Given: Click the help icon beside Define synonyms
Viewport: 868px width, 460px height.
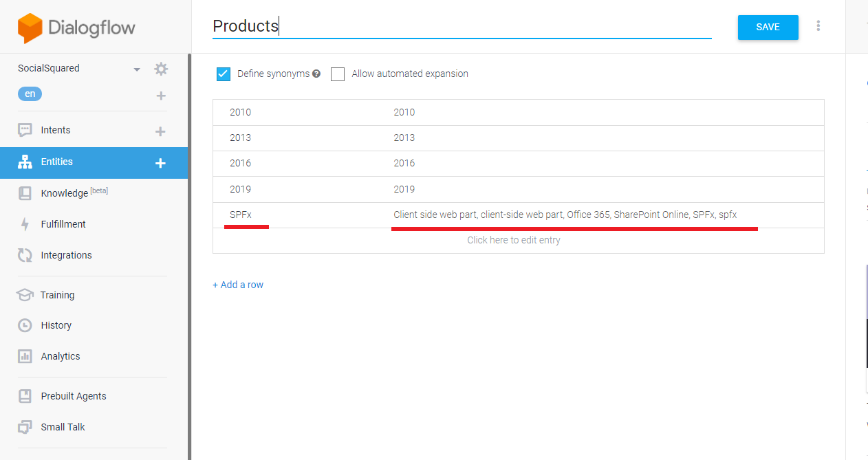Looking at the screenshot, I should [316, 74].
